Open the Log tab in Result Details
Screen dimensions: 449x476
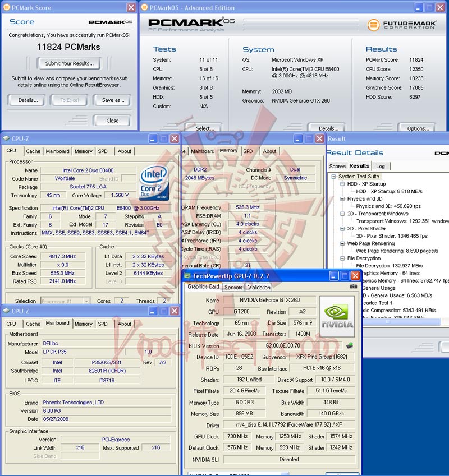tap(381, 166)
